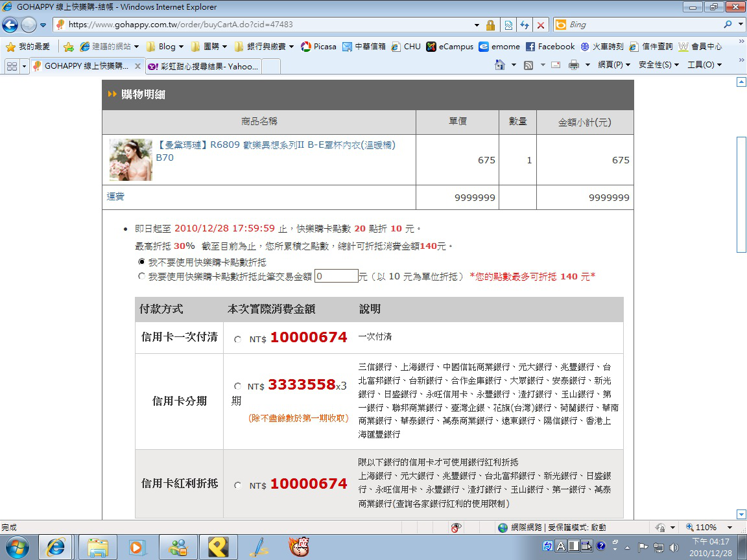Open 火車時刻 bookmark
This screenshot has width=747, height=560.
click(602, 46)
